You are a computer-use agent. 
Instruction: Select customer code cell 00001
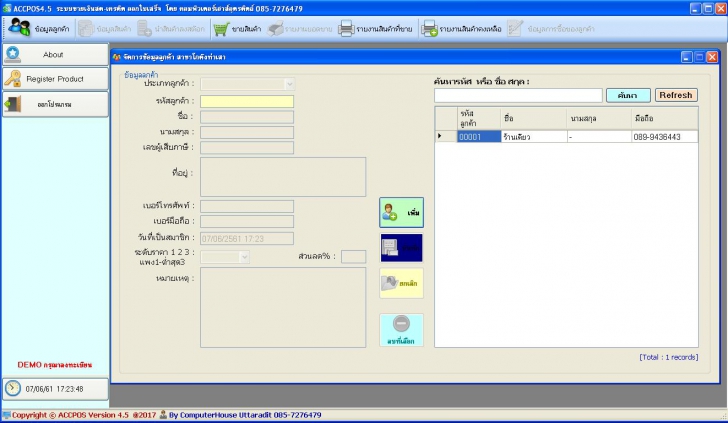pos(479,137)
